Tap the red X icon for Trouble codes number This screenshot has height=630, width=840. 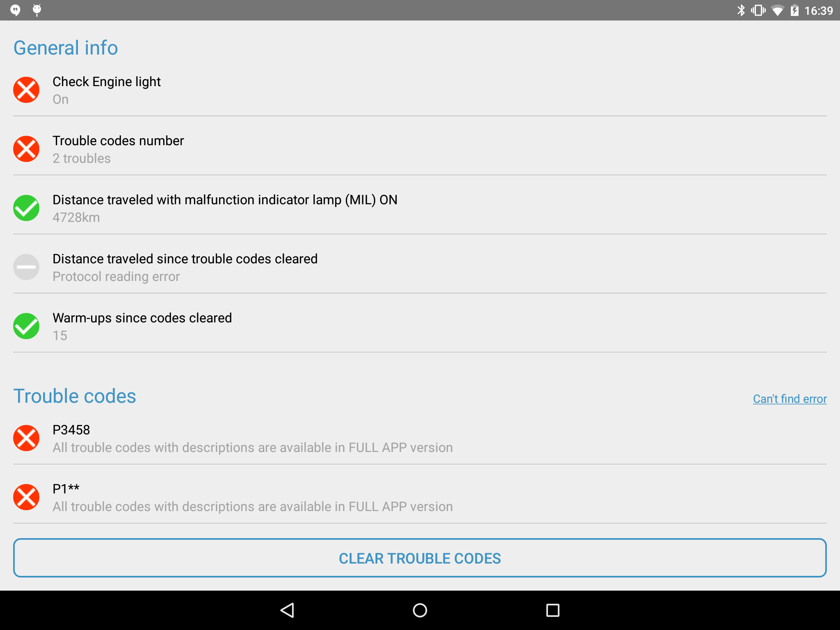(x=26, y=149)
